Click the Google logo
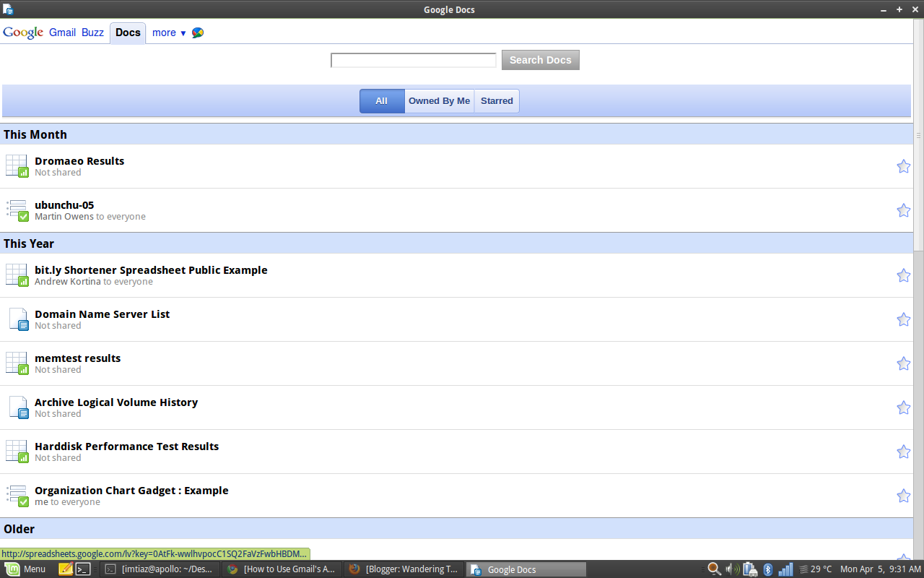The width and height of the screenshot is (924, 578). 23,33
